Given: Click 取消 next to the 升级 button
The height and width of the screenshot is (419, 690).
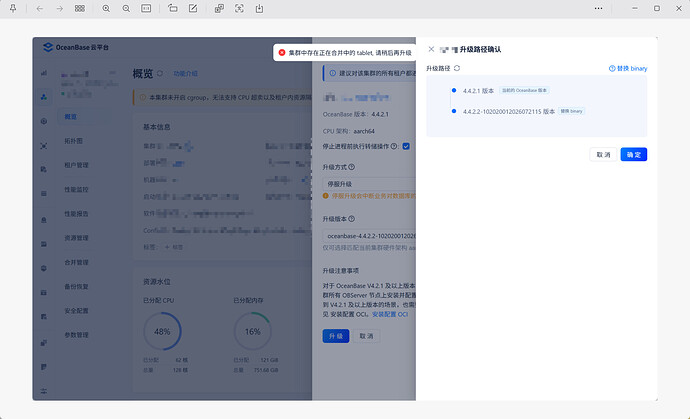Looking at the screenshot, I should 366,336.
